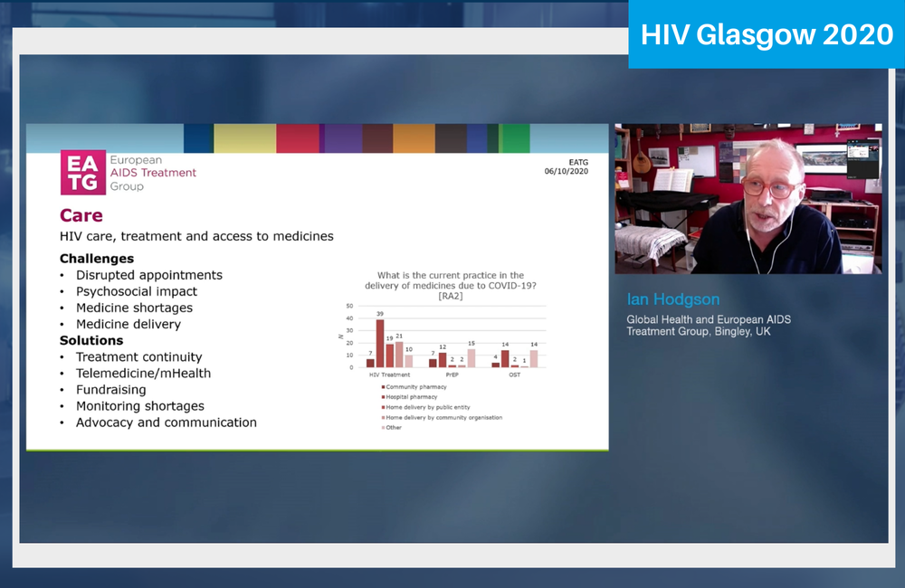
Task: Click the Home delivery by public entity legend
Action: point(429,407)
